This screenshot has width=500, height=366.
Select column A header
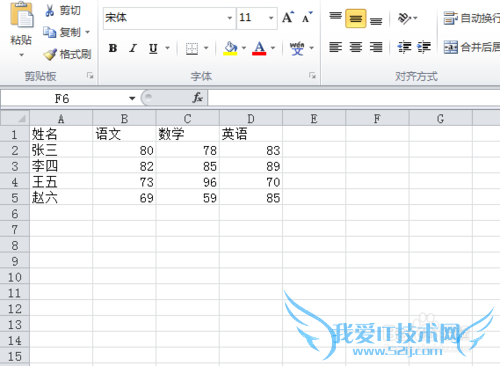coord(61,119)
